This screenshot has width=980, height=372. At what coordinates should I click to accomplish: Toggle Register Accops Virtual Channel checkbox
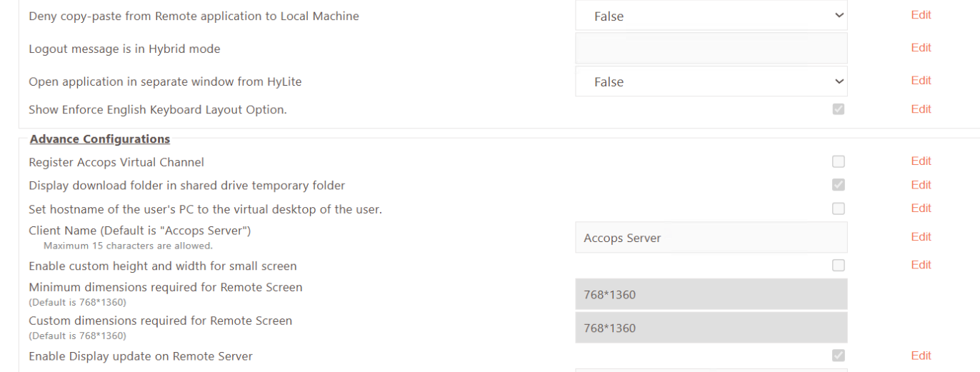(839, 162)
